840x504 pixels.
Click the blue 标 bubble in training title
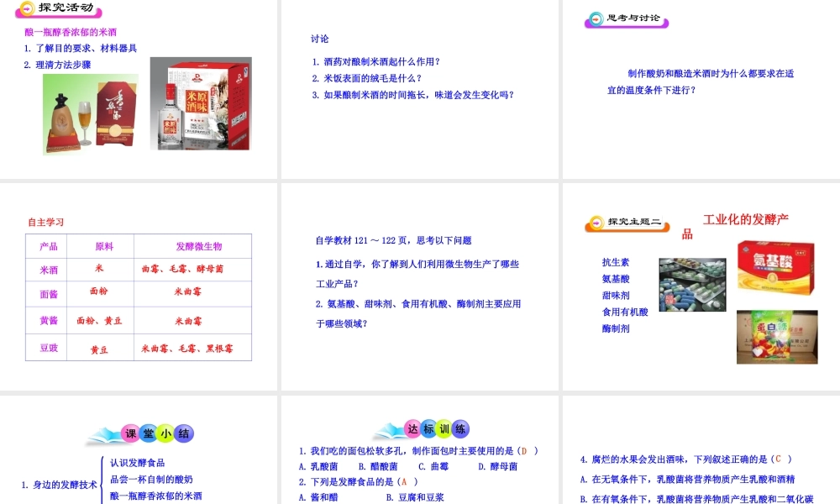[428, 428]
